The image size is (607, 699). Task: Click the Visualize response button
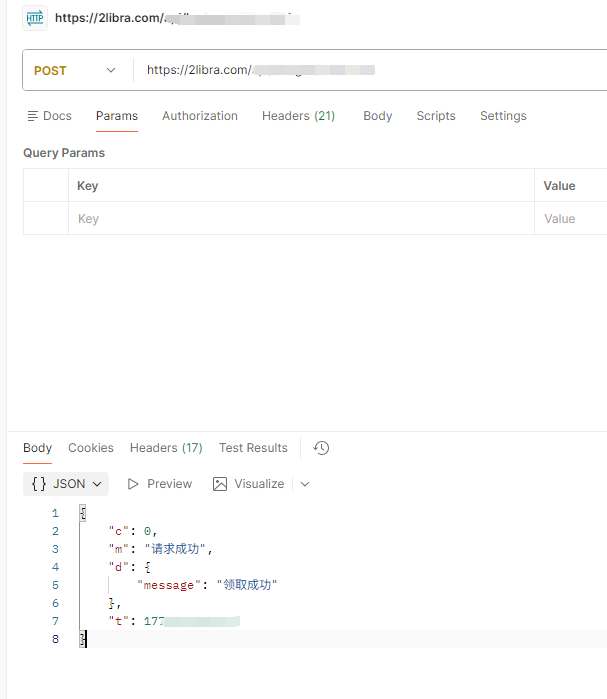tap(248, 484)
